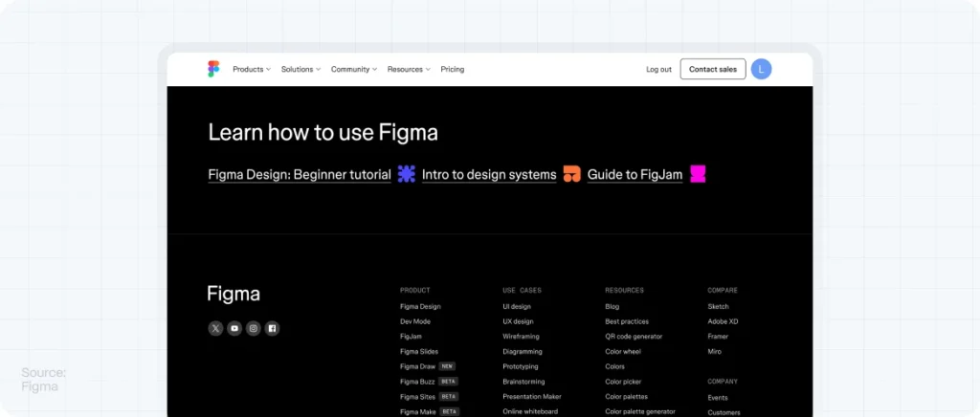This screenshot has height=417, width=980.
Task: Expand the Solutions dropdown menu
Action: (301, 69)
